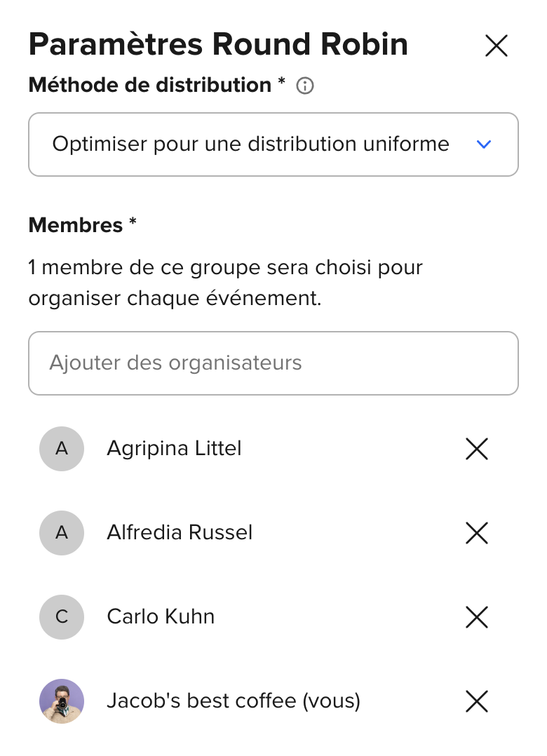Click the Ajouter des organisateurs field
Viewport: 547px width, 756px height.
point(273,363)
